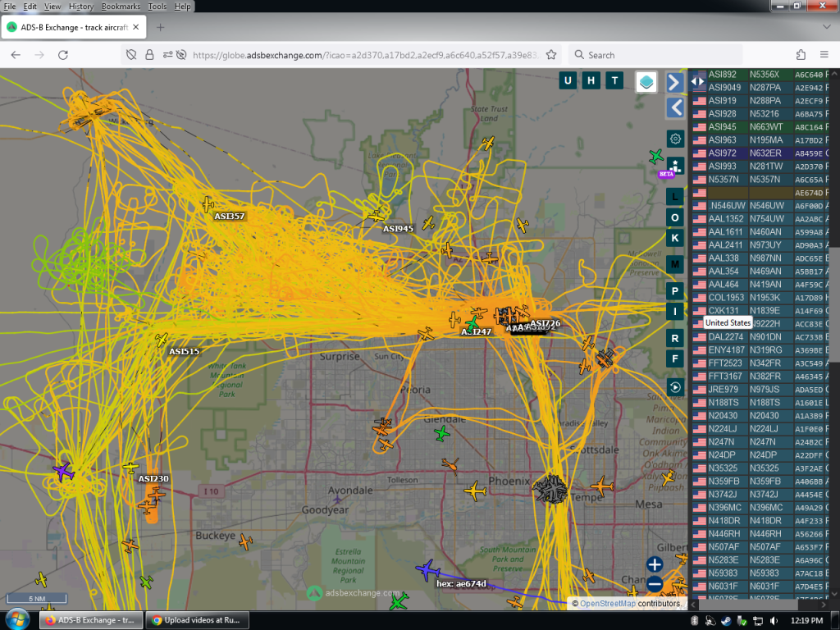840x630 pixels.
Task: Open the History menu
Action: [81, 7]
